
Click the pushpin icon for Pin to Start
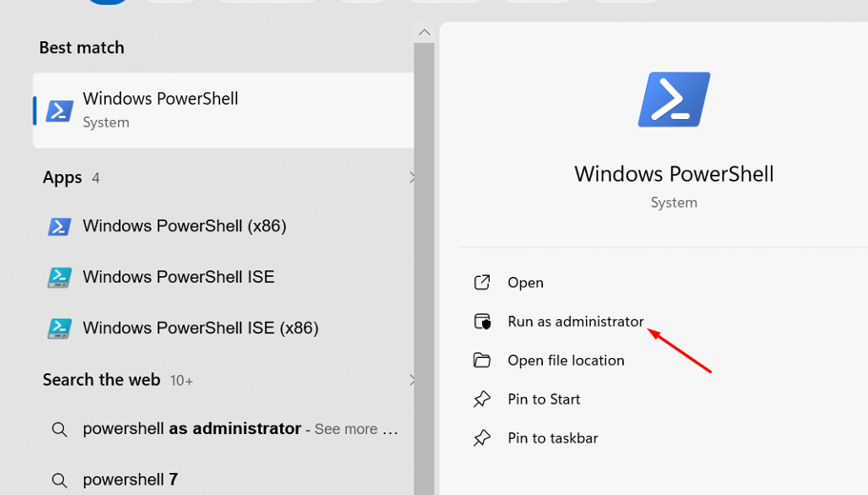[482, 400]
